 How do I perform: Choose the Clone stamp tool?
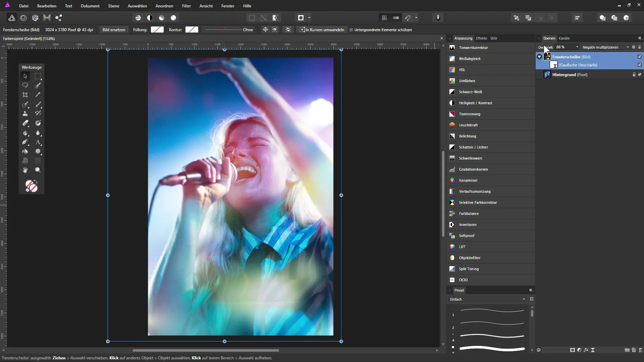[x=25, y=114]
